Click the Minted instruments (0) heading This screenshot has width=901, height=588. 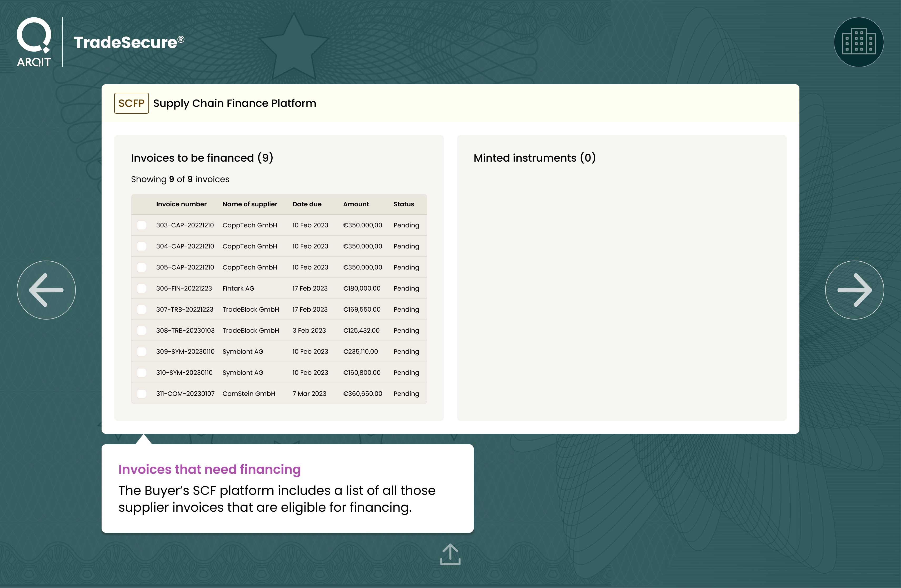click(x=534, y=157)
